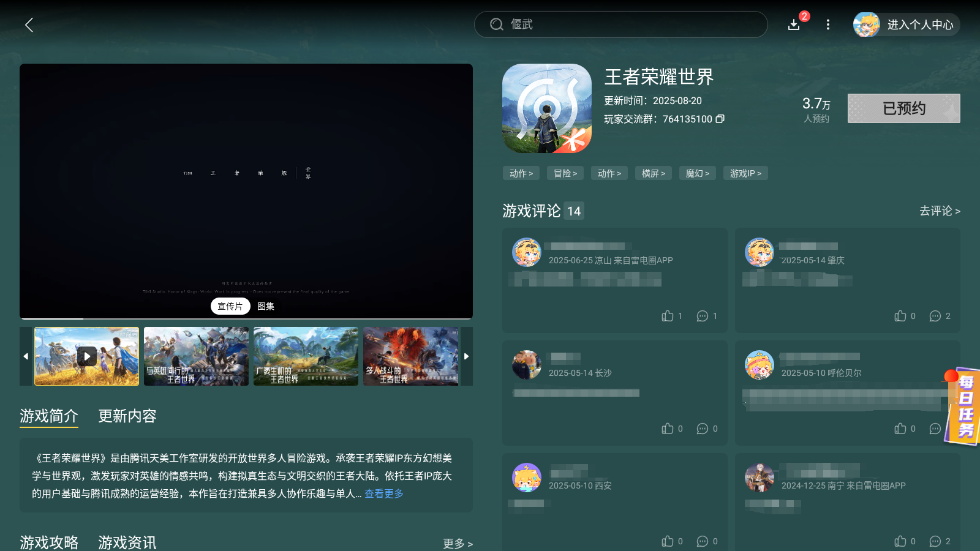
Task: Click the search magnifier icon
Action: (x=496, y=24)
